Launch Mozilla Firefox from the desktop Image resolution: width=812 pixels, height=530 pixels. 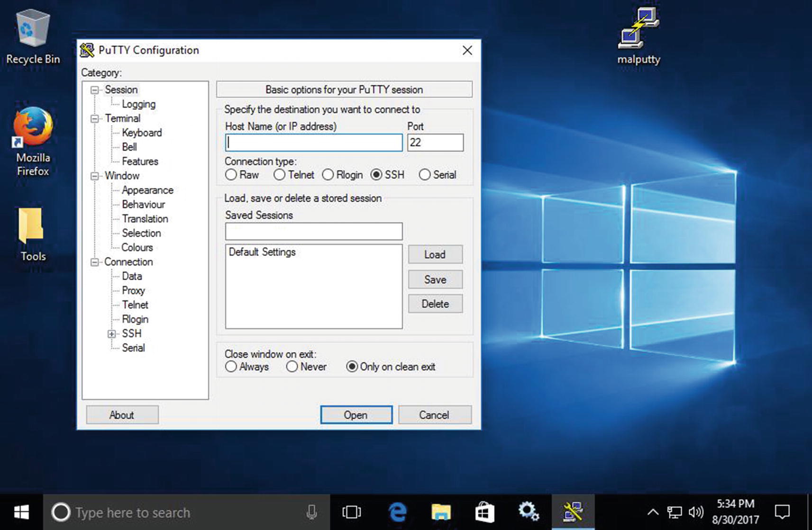33,127
